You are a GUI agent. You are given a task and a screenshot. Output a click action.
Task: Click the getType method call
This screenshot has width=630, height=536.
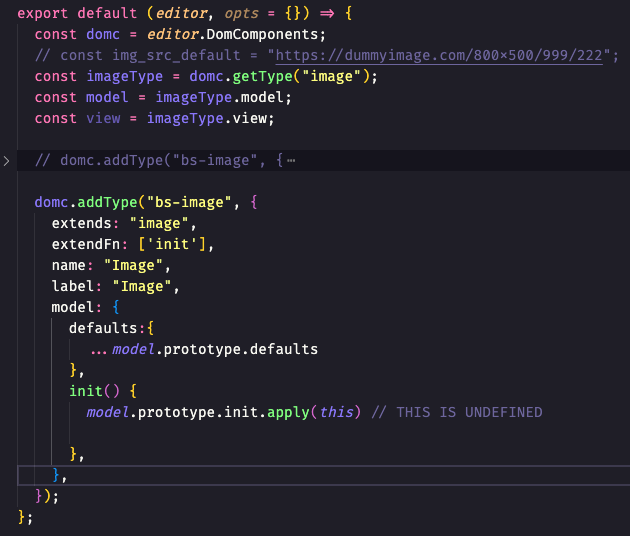tap(262, 76)
